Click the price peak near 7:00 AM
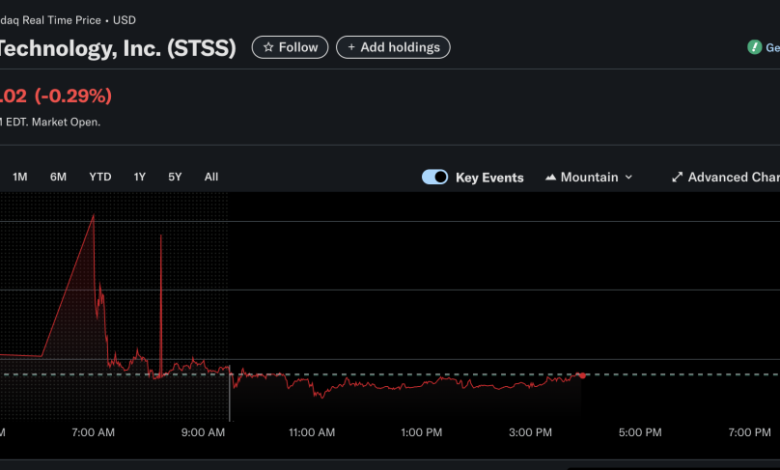 click(x=94, y=215)
